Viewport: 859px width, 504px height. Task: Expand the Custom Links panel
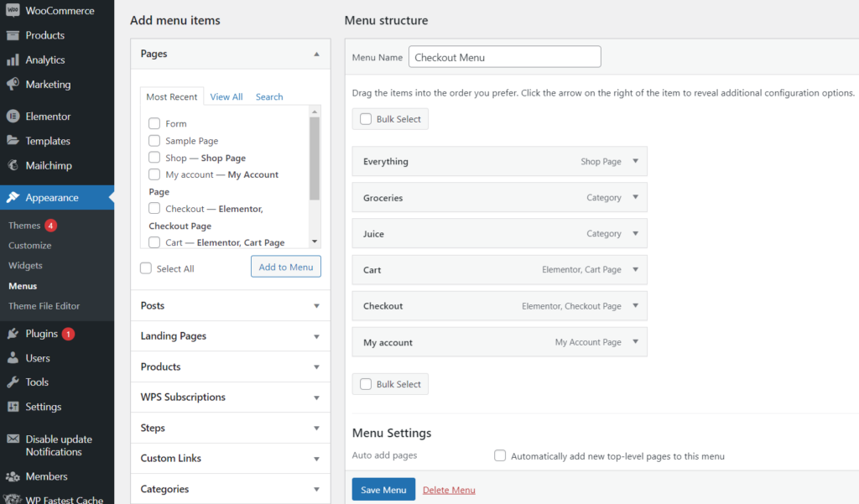pyautogui.click(x=316, y=459)
